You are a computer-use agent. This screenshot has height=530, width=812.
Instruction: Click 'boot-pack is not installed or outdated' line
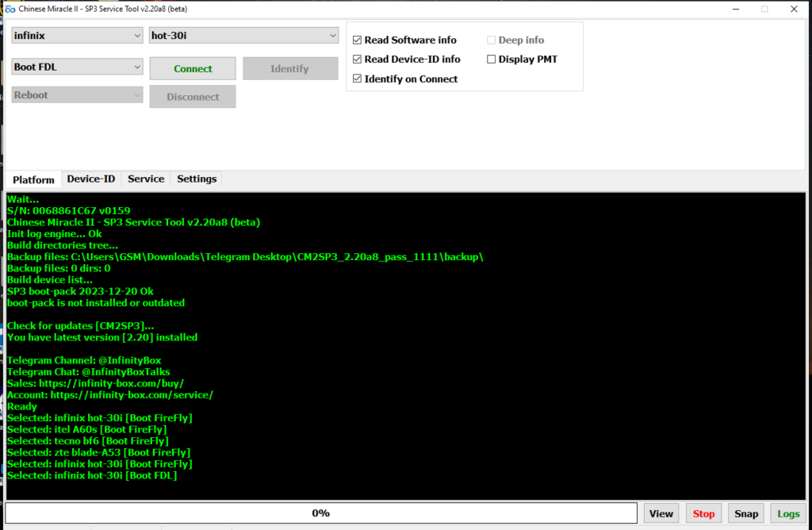[96, 302]
